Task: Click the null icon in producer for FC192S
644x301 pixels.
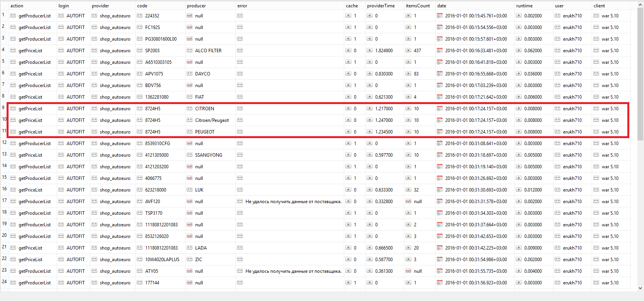Action: click(x=189, y=27)
